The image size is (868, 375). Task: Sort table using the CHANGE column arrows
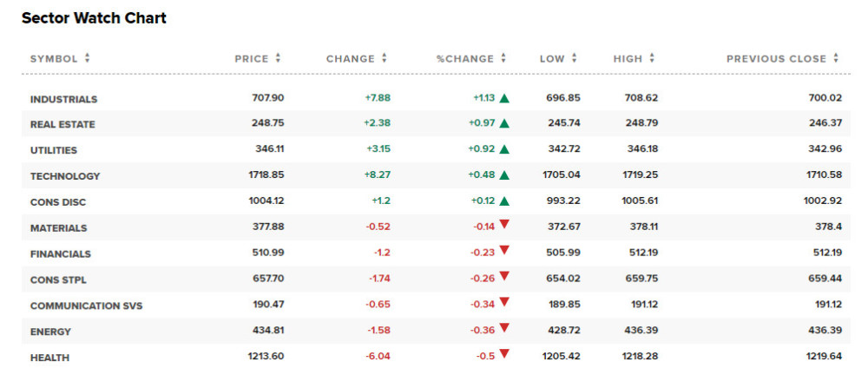385,59
